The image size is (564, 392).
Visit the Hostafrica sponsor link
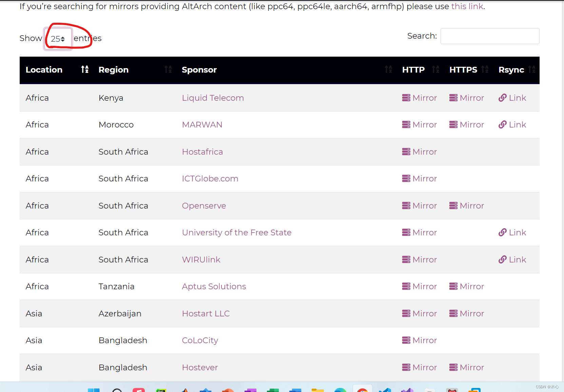pos(202,152)
